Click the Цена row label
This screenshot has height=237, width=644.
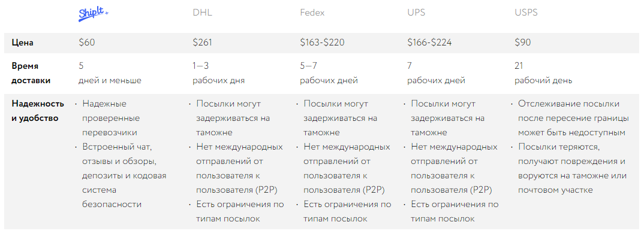pyautogui.click(x=23, y=42)
